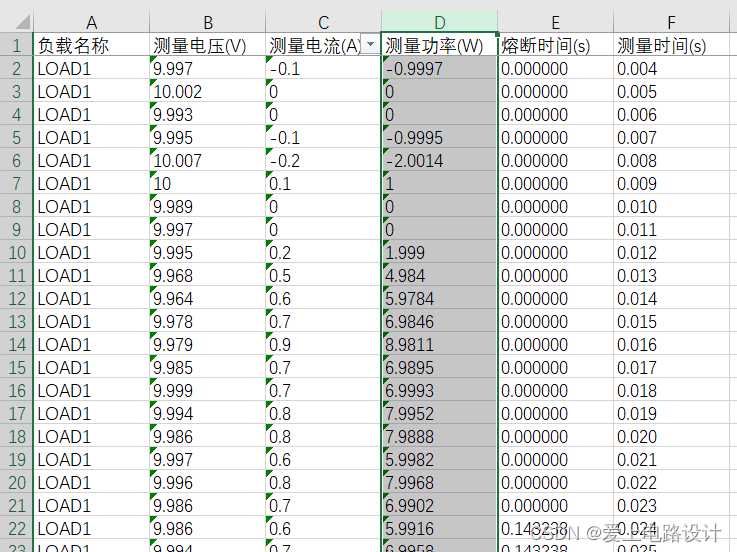737x552 pixels.
Task: Select power cell 4.984
Action: tap(439, 276)
